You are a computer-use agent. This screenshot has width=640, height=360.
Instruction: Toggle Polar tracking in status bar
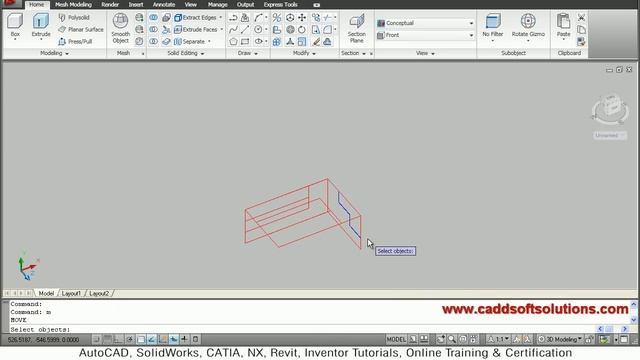129,339
